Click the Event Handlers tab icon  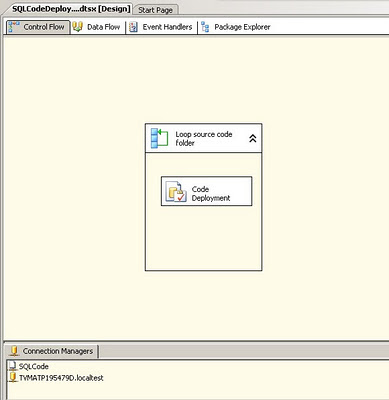pos(134,27)
